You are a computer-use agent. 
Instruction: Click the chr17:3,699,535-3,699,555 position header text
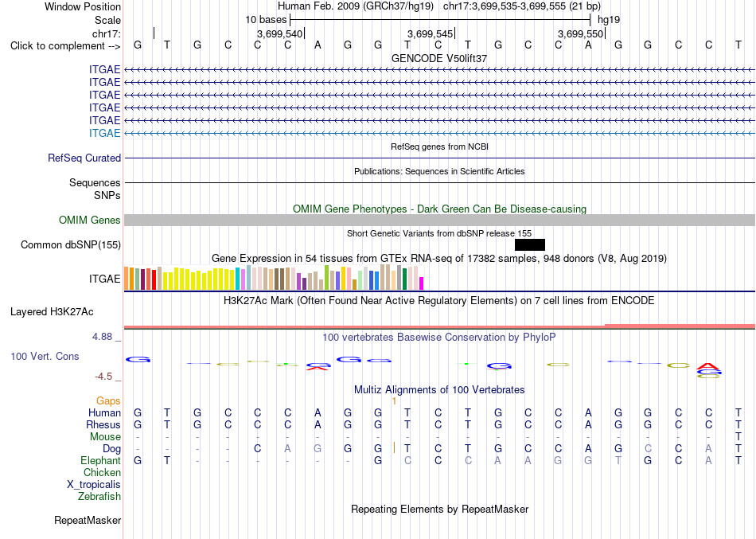pyautogui.click(x=522, y=6)
